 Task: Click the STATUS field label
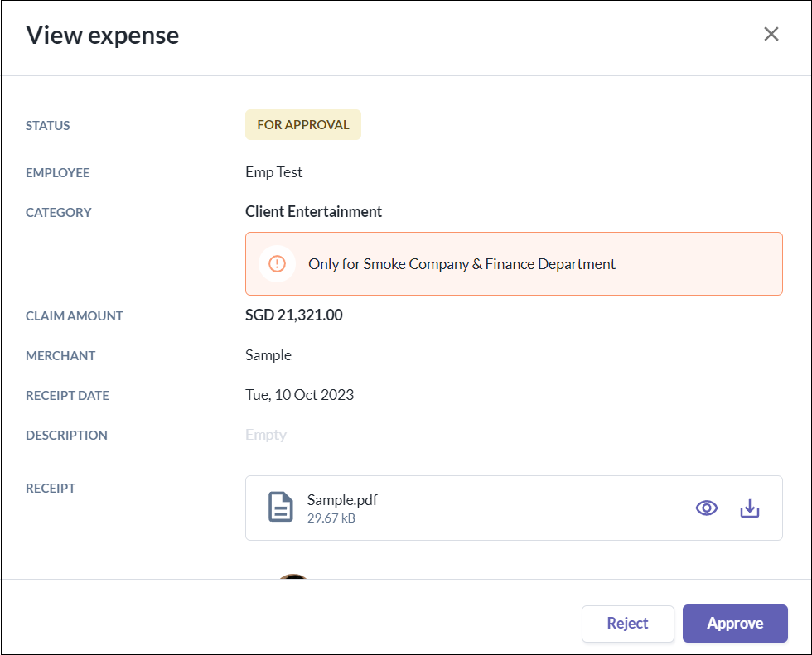pyautogui.click(x=48, y=126)
